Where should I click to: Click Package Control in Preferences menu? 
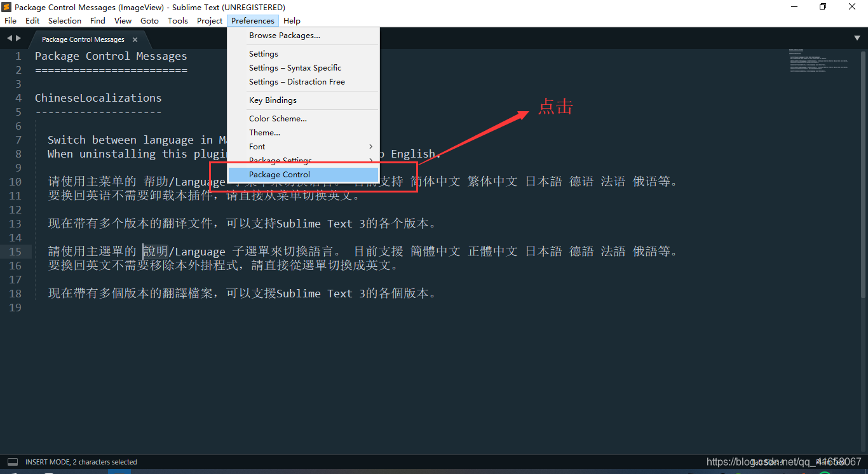coord(303,175)
